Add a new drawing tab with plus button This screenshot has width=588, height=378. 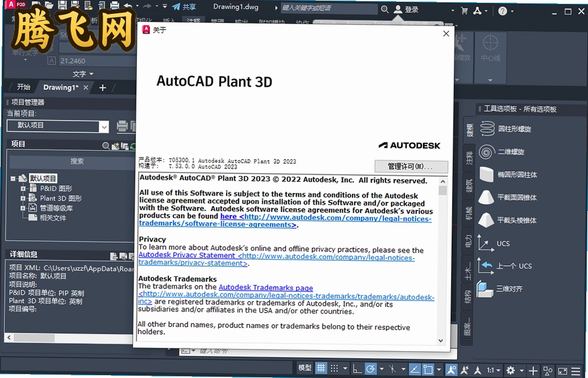point(102,88)
